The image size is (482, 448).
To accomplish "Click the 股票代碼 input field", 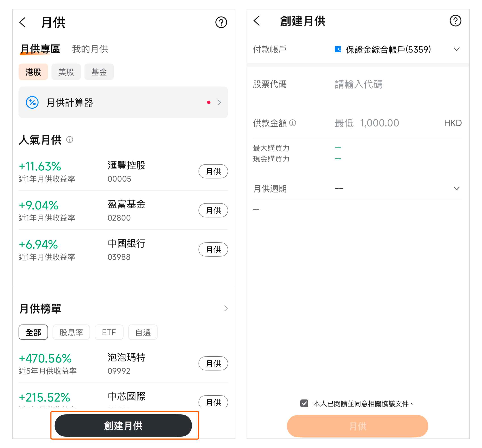I will [x=358, y=84].
